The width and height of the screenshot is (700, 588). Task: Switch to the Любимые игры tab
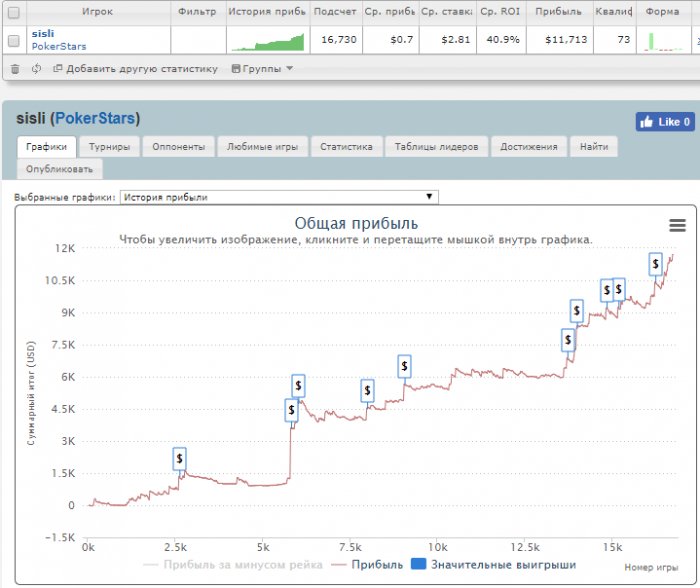tap(262, 147)
